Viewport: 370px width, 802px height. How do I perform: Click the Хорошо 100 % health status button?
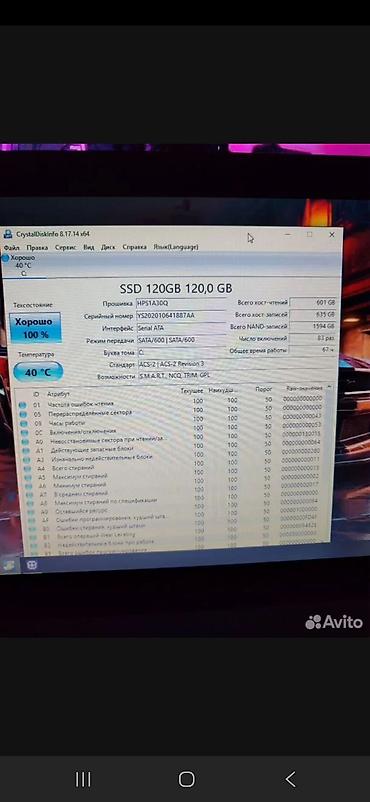click(35, 328)
